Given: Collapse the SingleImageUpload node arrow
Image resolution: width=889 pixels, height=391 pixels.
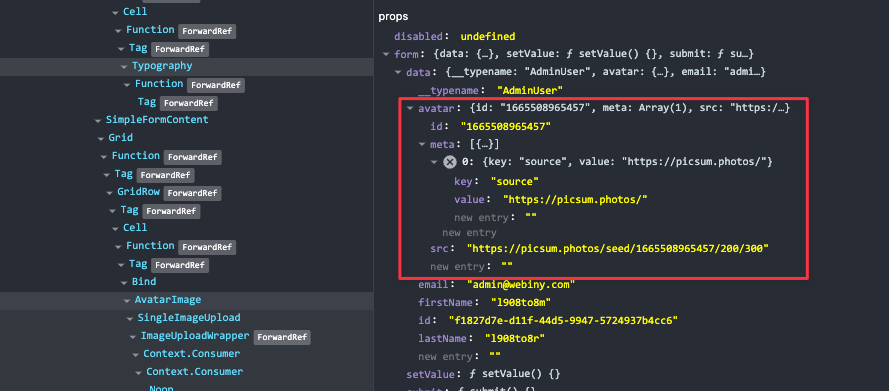Looking at the screenshot, I should click(130, 318).
